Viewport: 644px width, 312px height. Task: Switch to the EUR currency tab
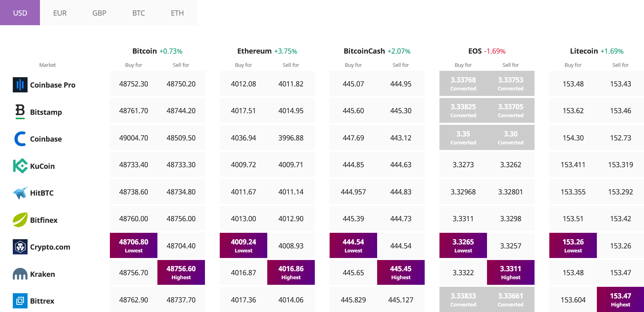click(60, 13)
